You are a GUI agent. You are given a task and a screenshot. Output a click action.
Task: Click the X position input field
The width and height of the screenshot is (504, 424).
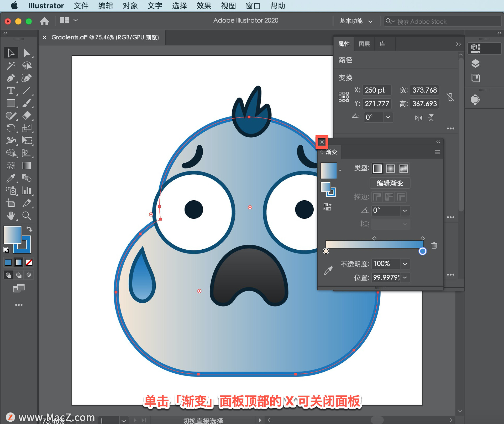[x=376, y=90]
